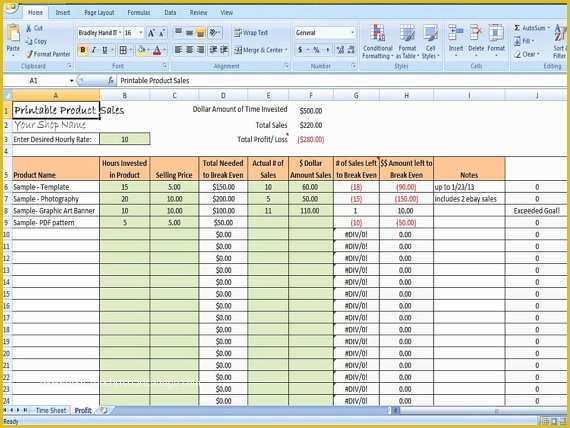Image resolution: width=570 pixels, height=428 pixels.
Task: Click the Orientation text icon
Action: click(x=214, y=33)
